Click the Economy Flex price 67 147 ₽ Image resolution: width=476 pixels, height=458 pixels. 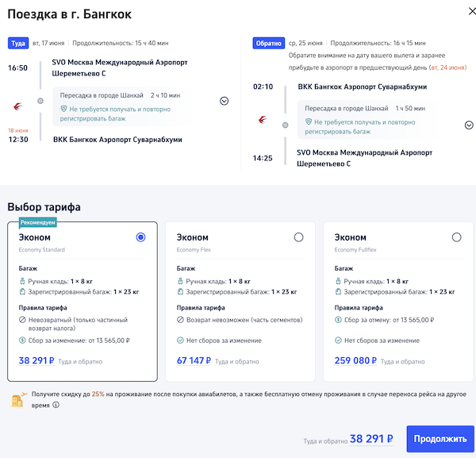[194, 360]
